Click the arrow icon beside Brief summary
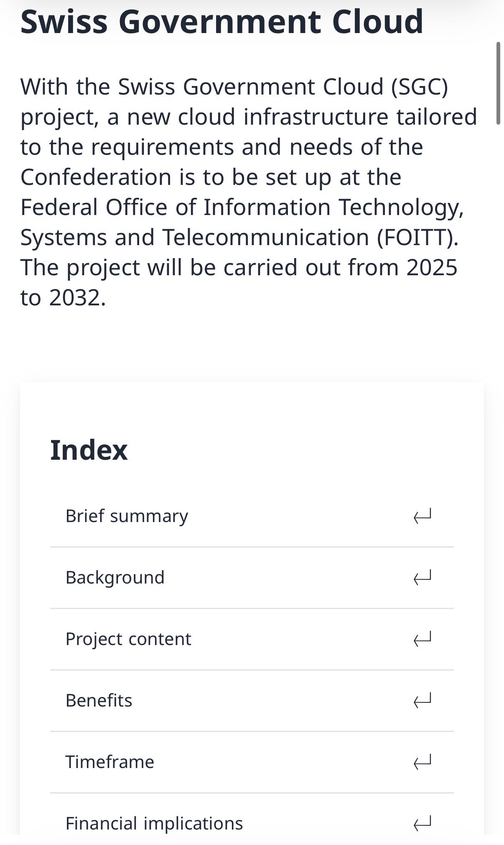The height and width of the screenshot is (845, 504). coord(422,516)
